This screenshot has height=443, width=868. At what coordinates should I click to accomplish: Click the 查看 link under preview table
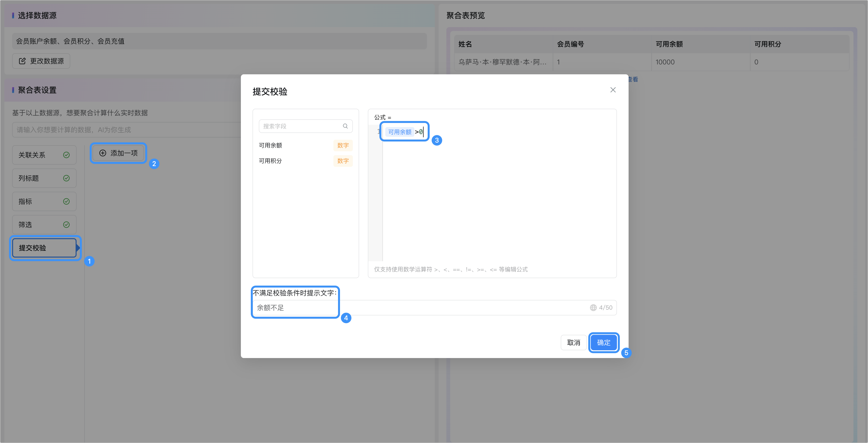(633, 79)
